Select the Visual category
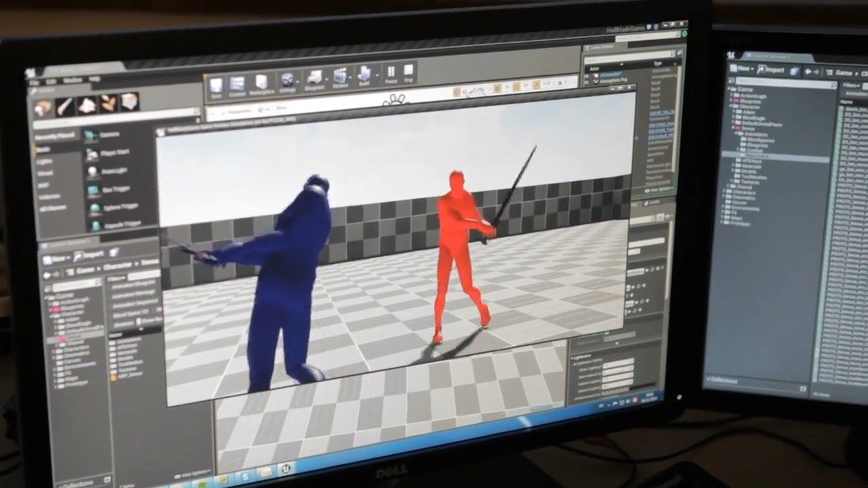The height and width of the screenshot is (488, 868). click(x=45, y=174)
